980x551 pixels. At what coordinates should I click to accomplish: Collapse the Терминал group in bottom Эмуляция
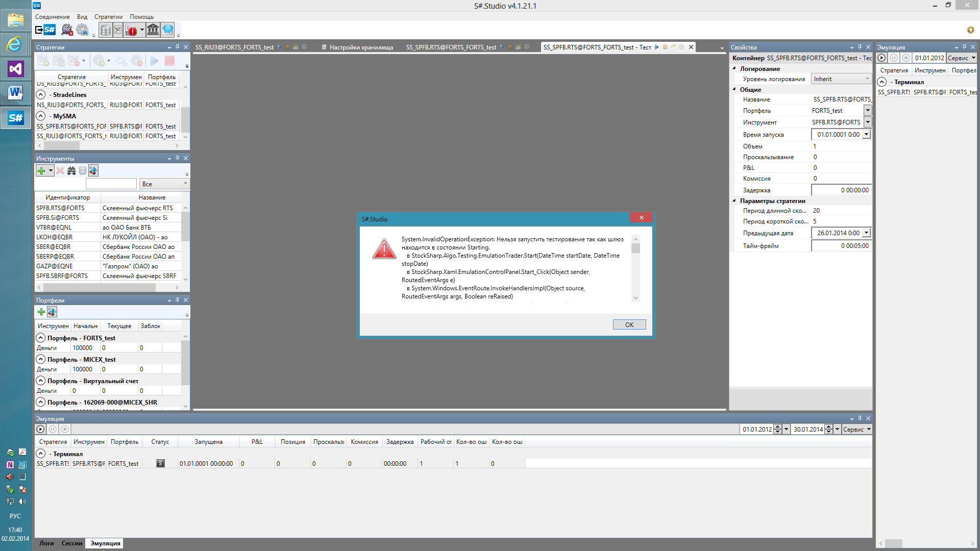click(41, 454)
